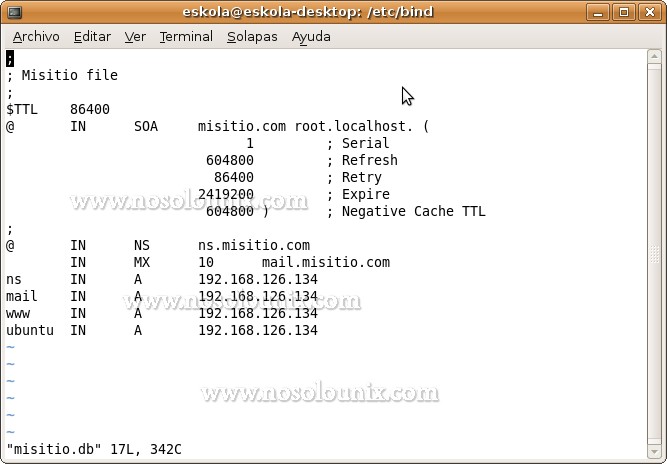Screen dimensions: 667x464
Task: Open the Archivo menu
Action: (x=36, y=37)
